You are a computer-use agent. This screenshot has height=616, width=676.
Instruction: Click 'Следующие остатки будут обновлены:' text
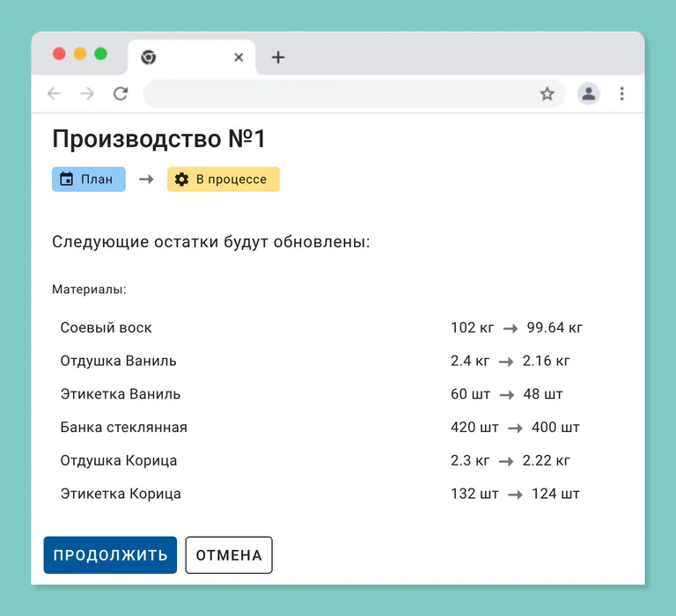coord(211,242)
